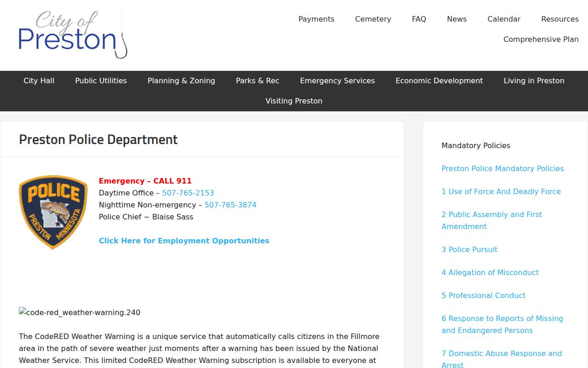Click the Mandatory Policies sidebar heading

tap(476, 145)
